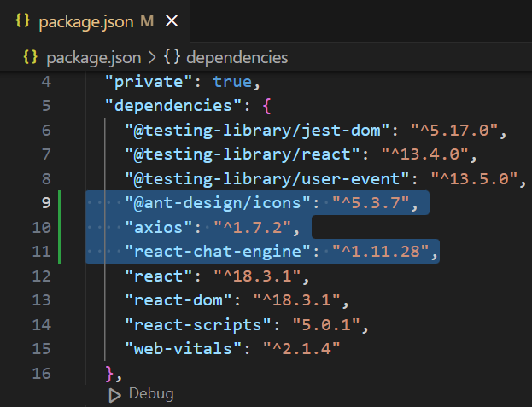
Task: Open the dependencies breadcrumb segment
Action: [237, 57]
